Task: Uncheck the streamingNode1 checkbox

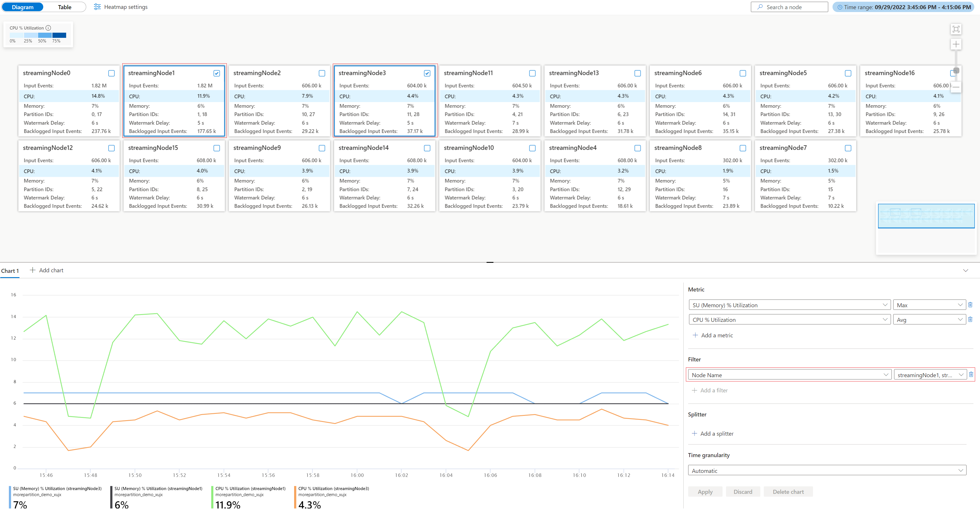Action: tap(217, 73)
